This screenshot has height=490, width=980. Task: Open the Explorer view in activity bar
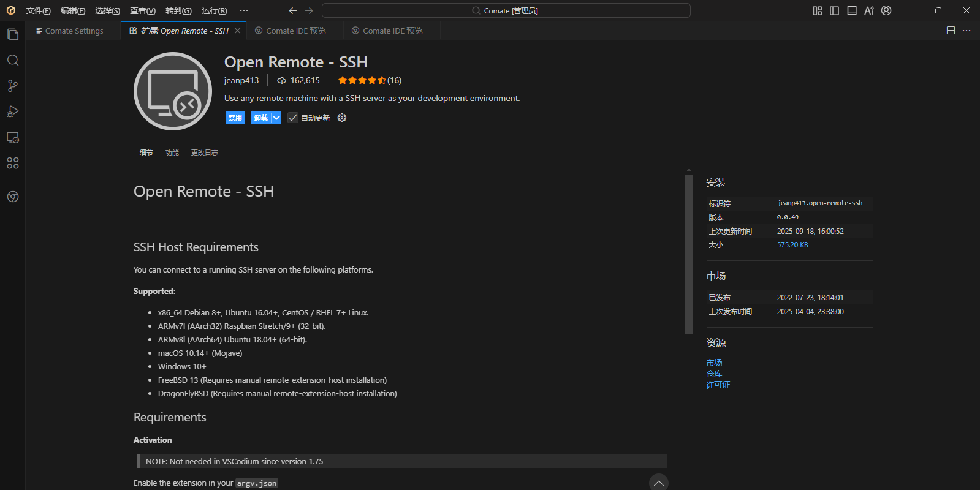pos(13,34)
